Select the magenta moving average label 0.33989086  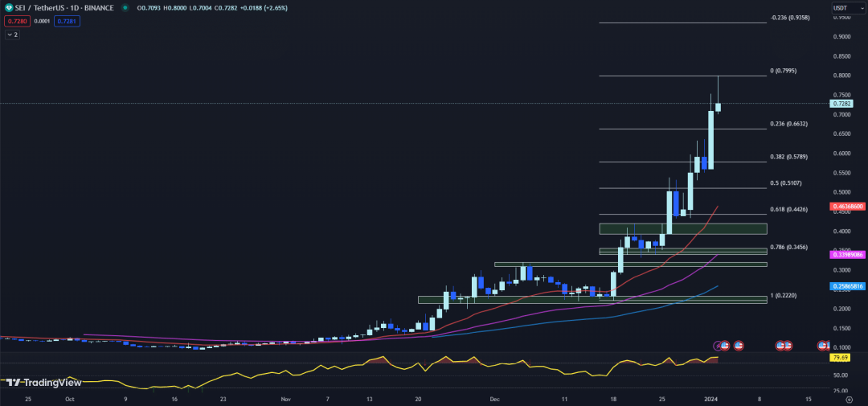pyautogui.click(x=847, y=255)
